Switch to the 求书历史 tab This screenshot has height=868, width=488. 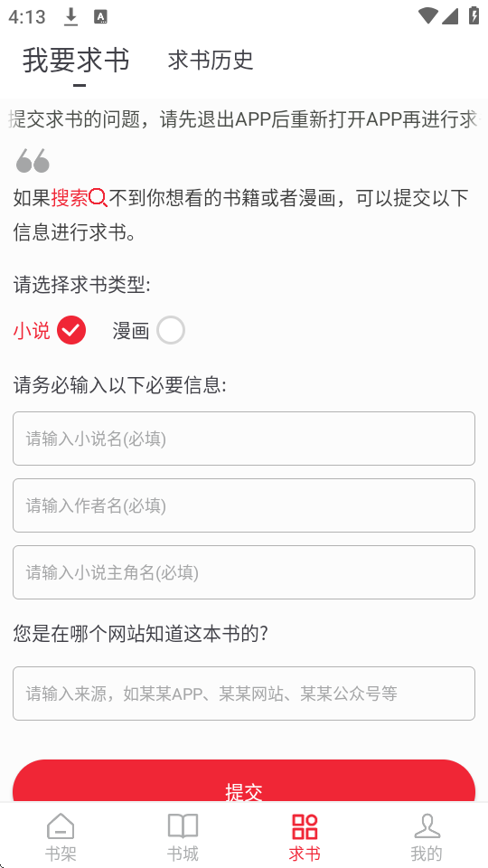(211, 60)
